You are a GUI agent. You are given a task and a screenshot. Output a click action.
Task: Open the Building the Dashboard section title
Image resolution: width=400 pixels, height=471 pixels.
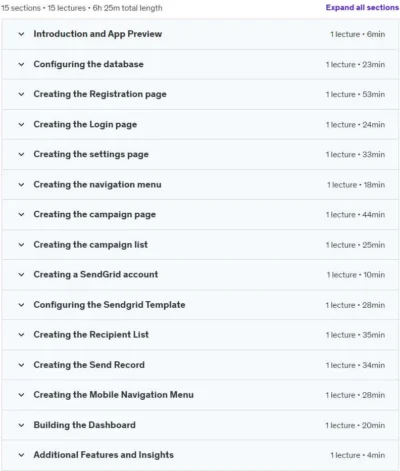[84, 425]
